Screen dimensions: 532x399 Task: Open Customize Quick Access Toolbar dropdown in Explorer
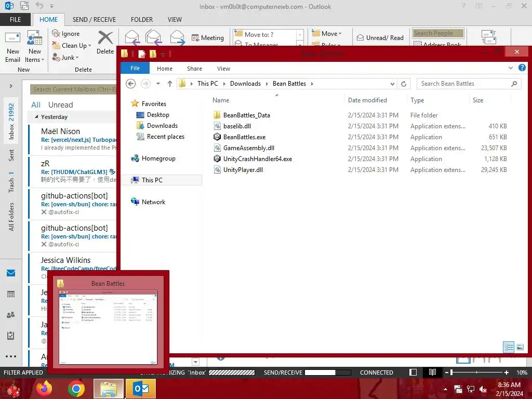pyautogui.click(x=163, y=54)
